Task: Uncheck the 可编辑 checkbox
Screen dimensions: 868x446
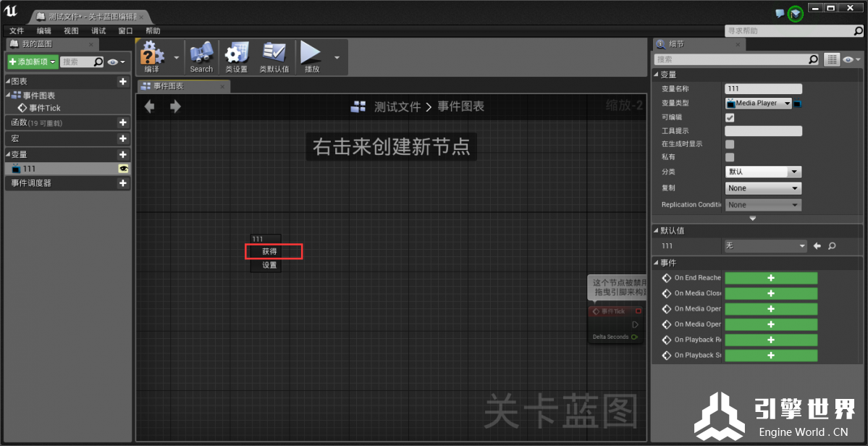Action: [730, 117]
